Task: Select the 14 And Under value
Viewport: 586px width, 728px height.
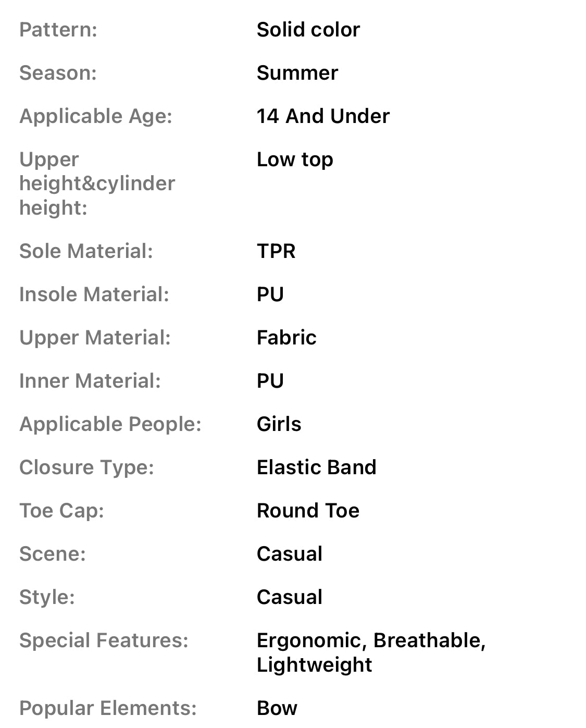Action: pos(323,116)
